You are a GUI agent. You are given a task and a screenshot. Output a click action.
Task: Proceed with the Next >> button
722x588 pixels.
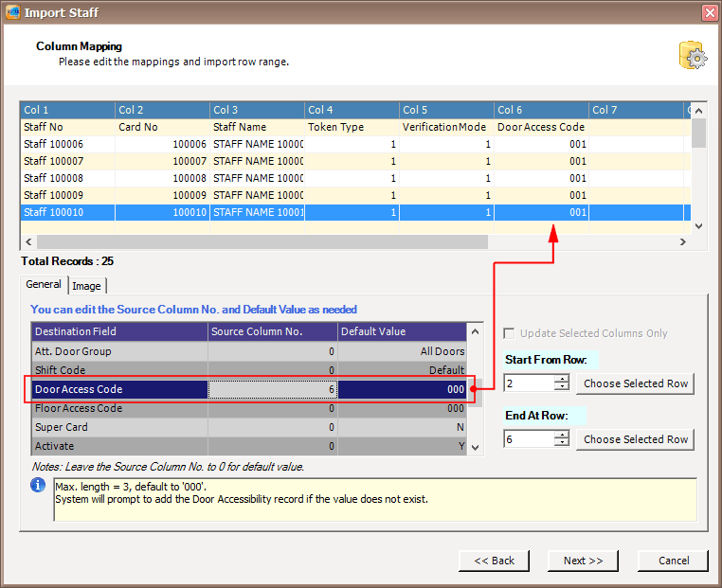[x=583, y=561]
